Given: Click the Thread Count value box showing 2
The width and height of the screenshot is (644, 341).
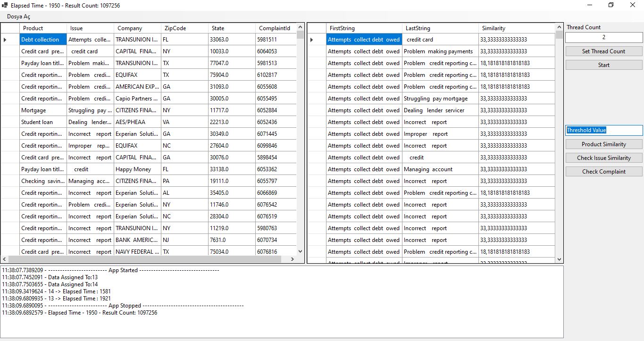Looking at the screenshot, I should (603, 37).
